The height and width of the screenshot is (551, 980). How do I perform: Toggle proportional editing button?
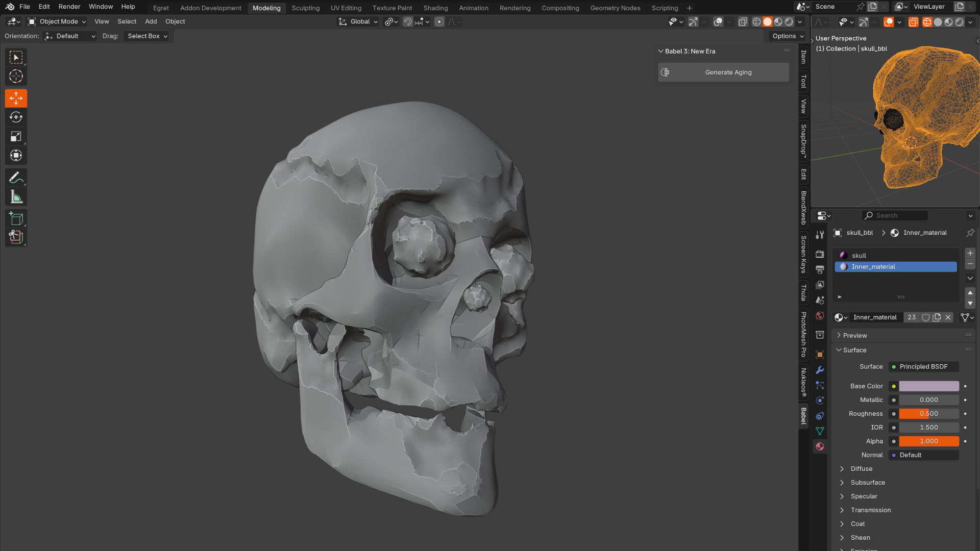(439, 22)
